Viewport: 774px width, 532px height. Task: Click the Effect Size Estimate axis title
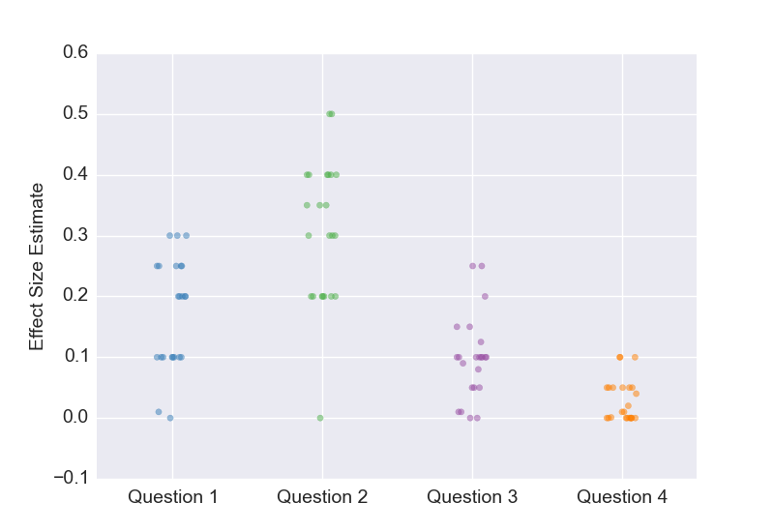(x=36, y=267)
